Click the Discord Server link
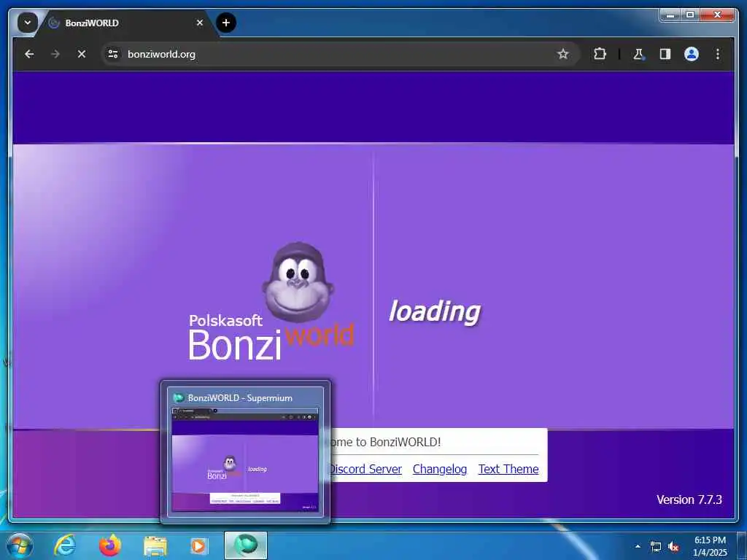Viewport: 747px width, 560px height. (365, 469)
